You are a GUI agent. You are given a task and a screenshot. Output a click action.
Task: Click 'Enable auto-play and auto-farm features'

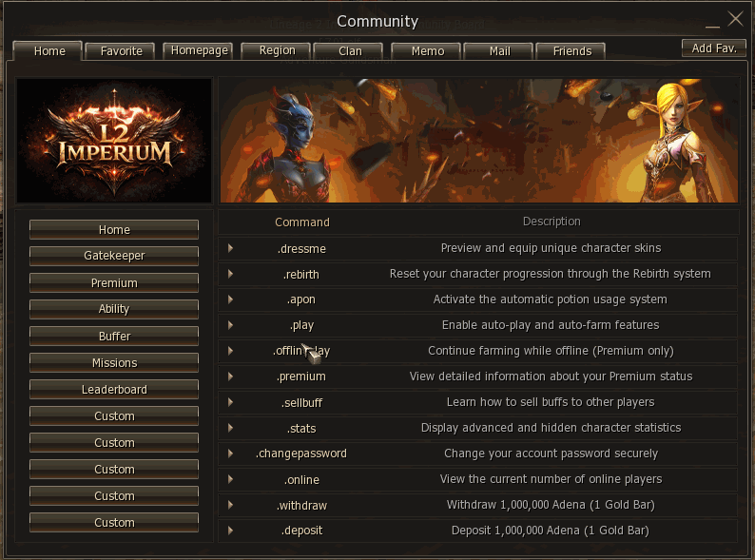pos(551,325)
